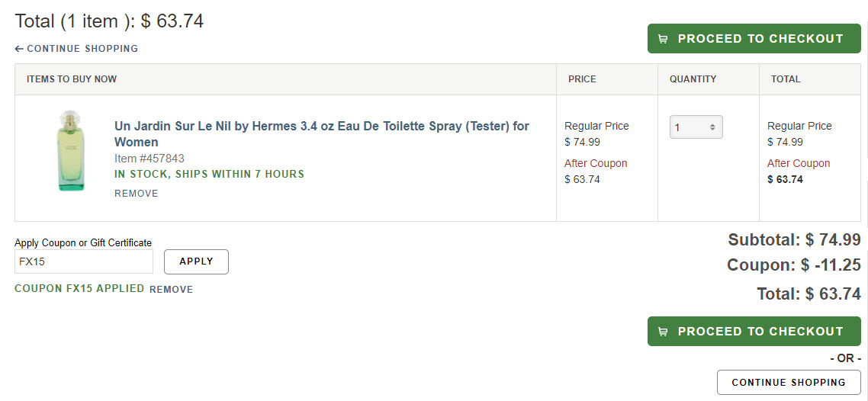Click the left arrow beside Continue Shopping

[19, 49]
